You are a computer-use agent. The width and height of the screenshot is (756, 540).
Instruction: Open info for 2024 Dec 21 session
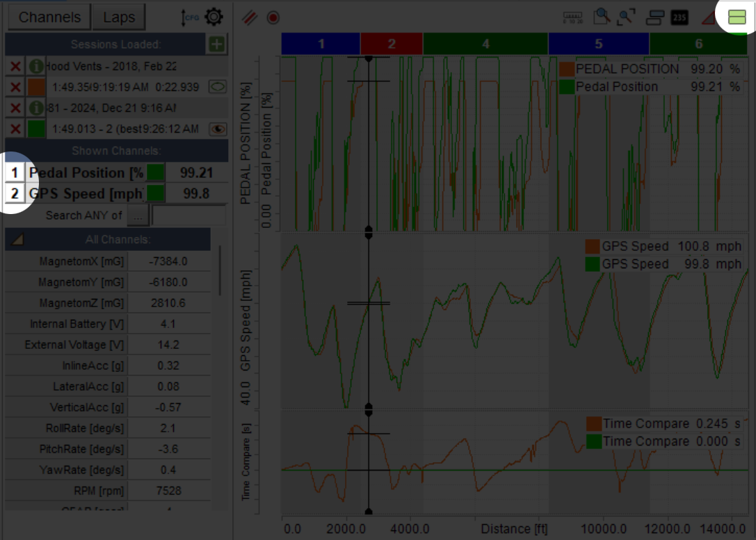point(36,108)
